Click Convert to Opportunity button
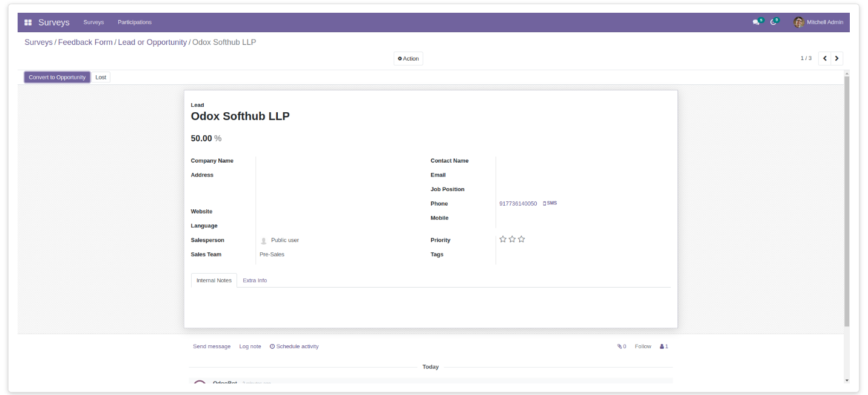The height and width of the screenshot is (395, 868). 57,77
